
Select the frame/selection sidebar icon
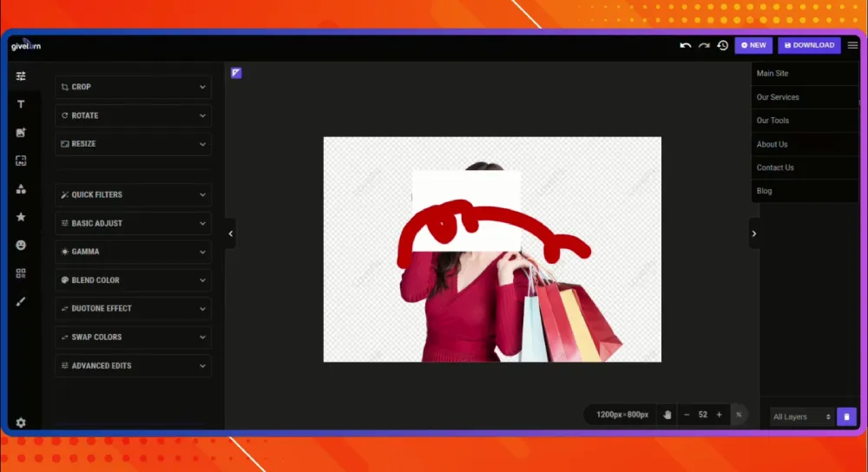(21, 161)
